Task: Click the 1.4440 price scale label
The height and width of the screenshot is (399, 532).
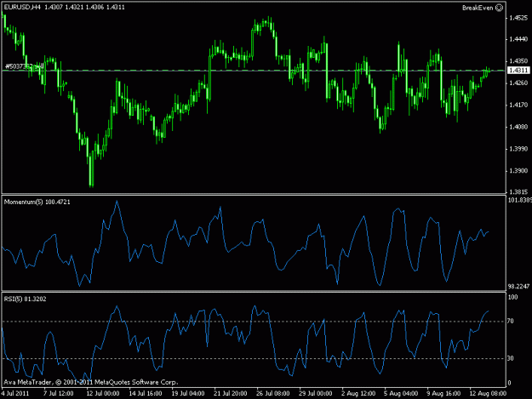Action: [x=518, y=39]
